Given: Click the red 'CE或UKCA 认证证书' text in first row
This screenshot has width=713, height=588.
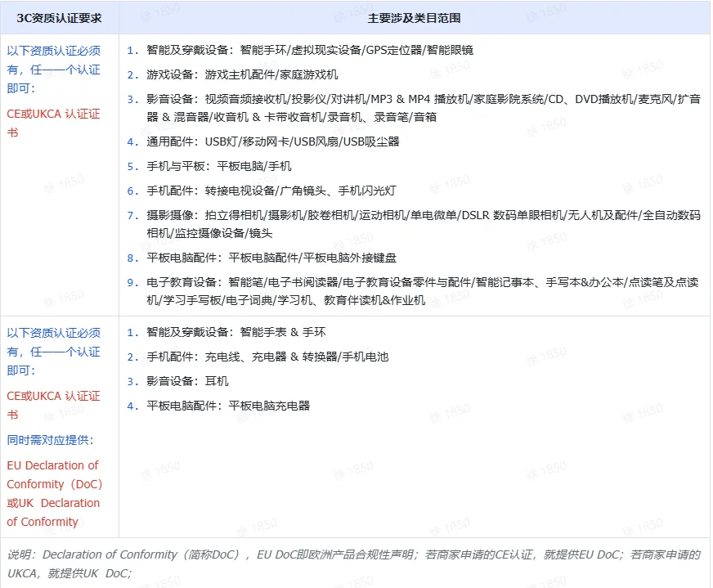Looking at the screenshot, I should click(53, 123).
